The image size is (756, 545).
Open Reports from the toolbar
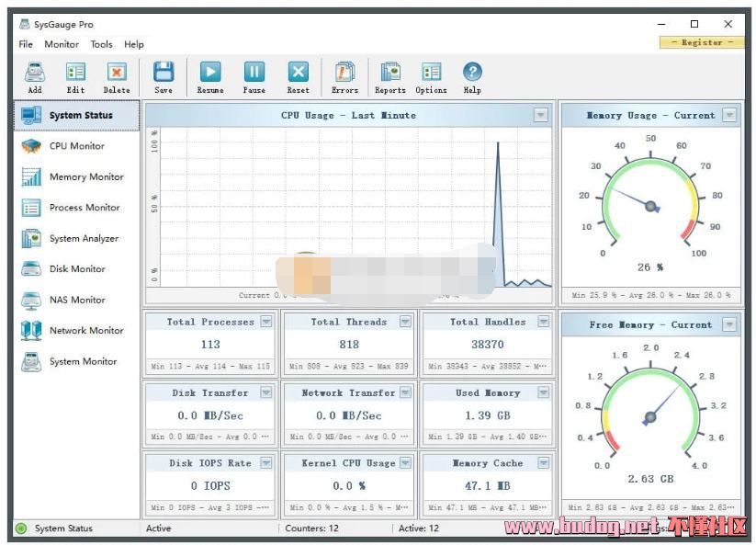(390, 74)
